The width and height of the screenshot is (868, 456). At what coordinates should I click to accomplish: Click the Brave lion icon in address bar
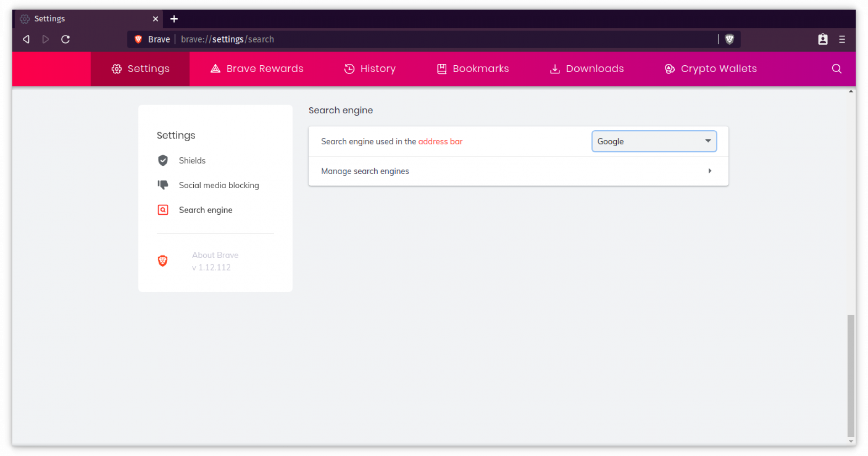point(138,39)
